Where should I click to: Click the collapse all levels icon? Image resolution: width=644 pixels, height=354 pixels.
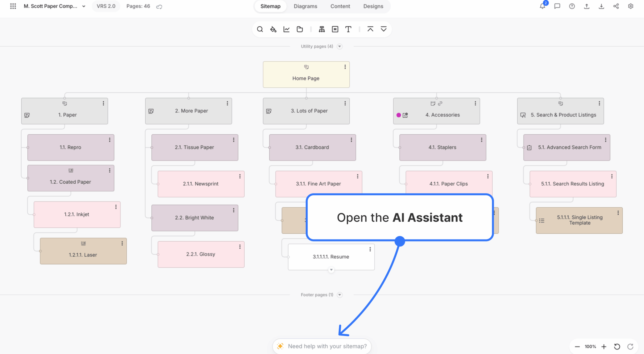click(x=370, y=29)
